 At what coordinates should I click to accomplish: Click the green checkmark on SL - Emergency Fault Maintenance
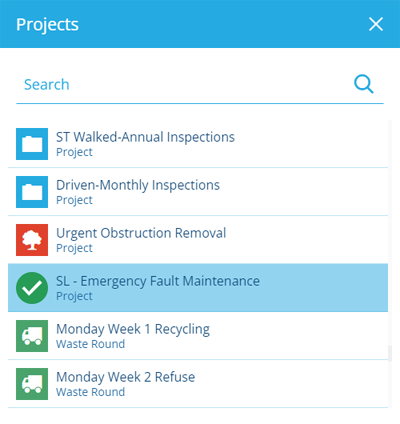pyautogui.click(x=32, y=288)
